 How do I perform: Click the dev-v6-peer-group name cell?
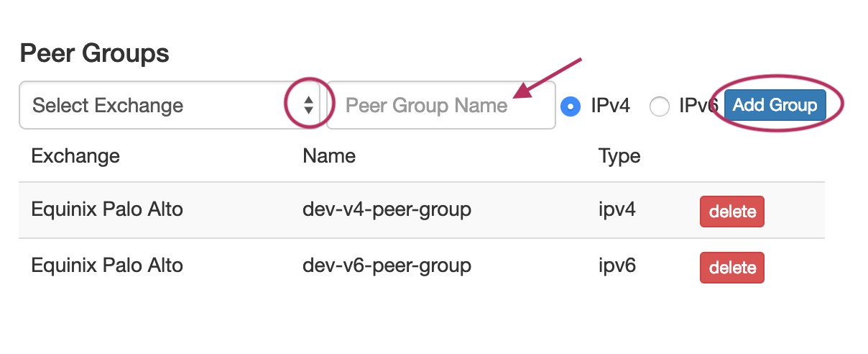click(387, 265)
